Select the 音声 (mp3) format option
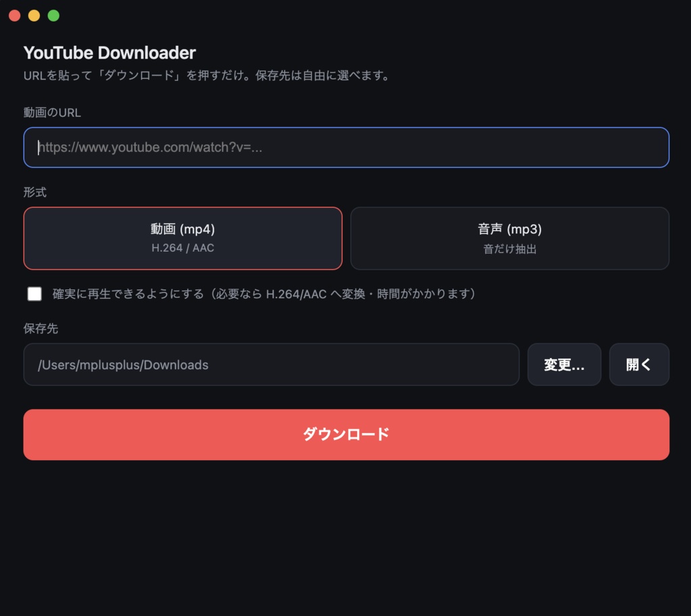The image size is (691, 616). coord(510,238)
